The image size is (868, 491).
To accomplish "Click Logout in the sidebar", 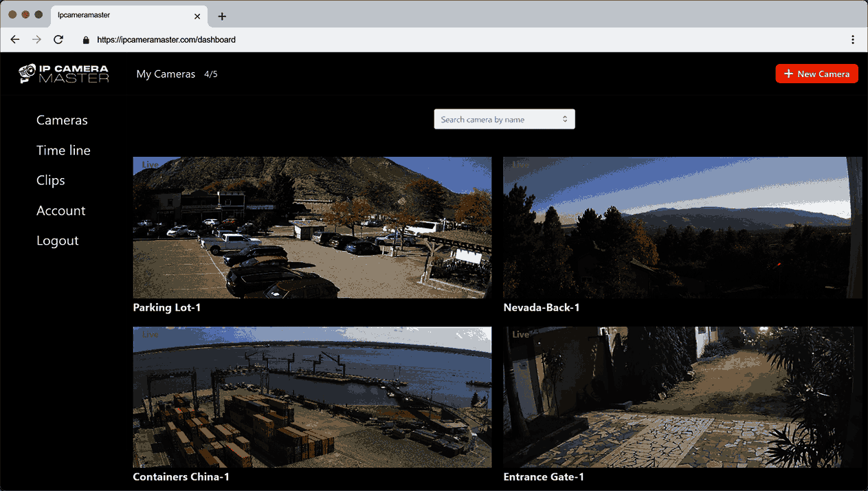I will click(57, 240).
